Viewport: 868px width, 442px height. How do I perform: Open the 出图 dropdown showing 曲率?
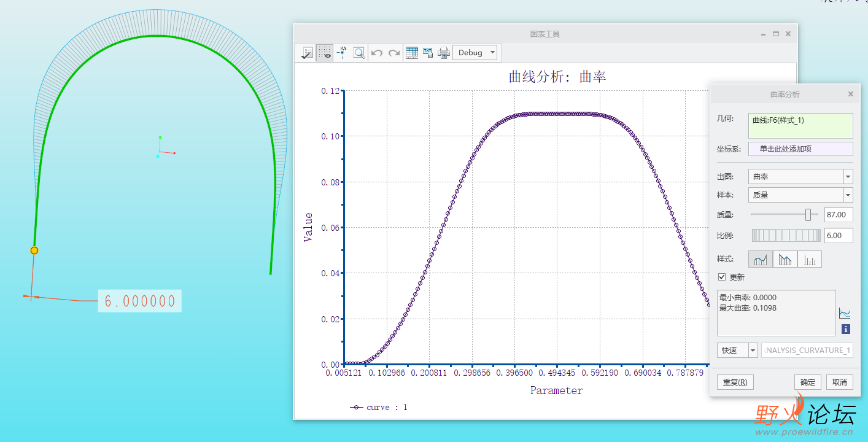(800, 177)
